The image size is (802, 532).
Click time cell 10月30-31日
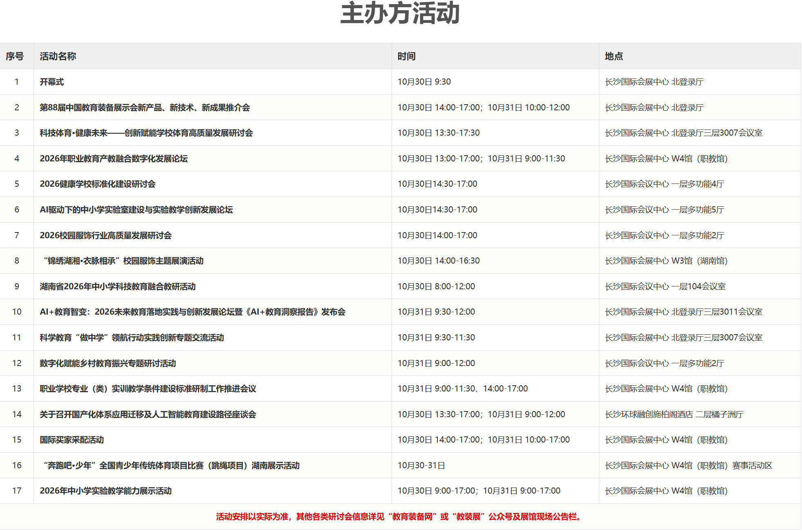click(x=421, y=465)
